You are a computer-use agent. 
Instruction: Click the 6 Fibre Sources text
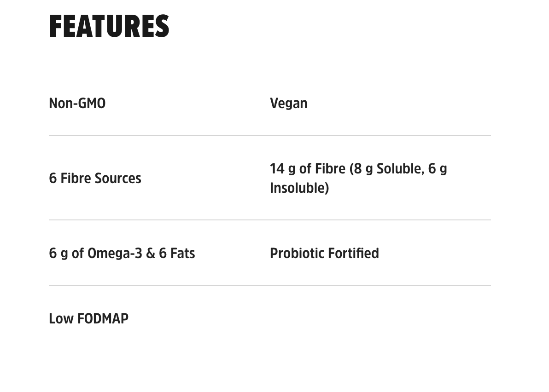95,178
